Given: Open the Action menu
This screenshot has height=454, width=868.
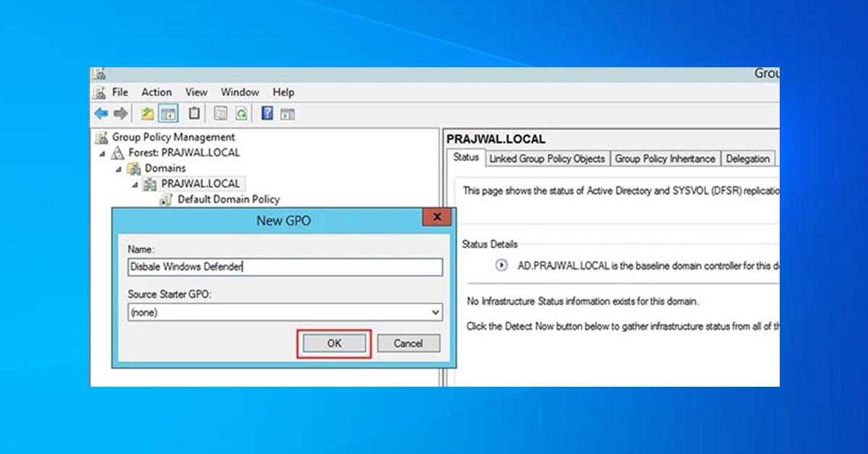Looking at the screenshot, I should (x=156, y=92).
